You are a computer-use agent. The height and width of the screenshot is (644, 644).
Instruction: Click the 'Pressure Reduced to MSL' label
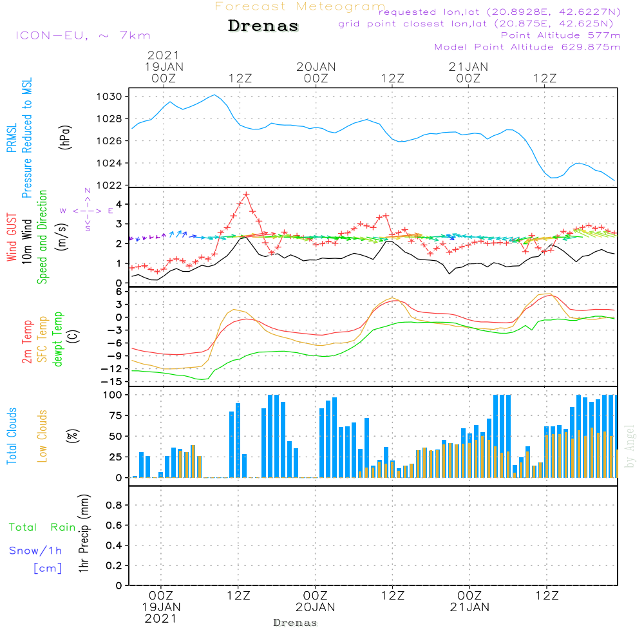(x=26, y=138)
